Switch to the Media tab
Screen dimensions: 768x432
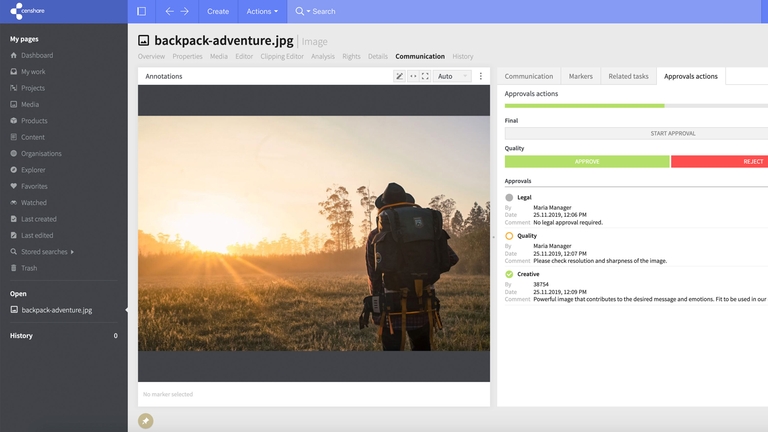[218, 56]
